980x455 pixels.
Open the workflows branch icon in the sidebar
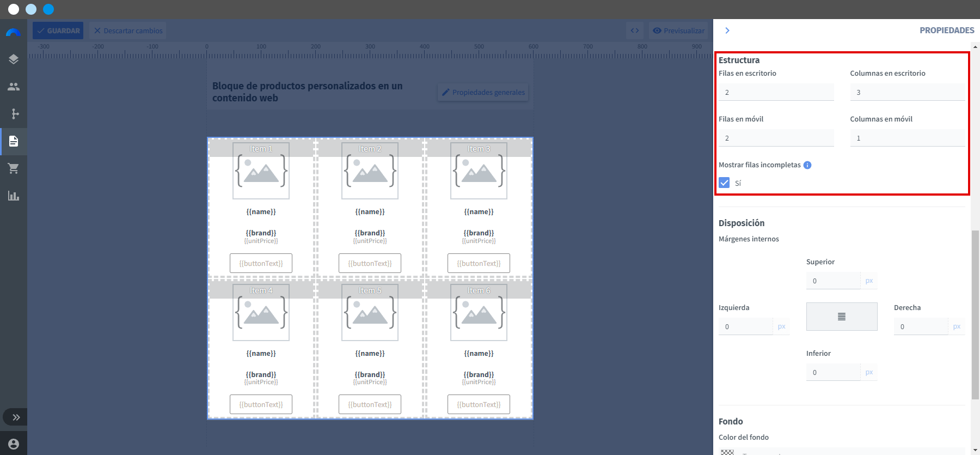(x=15, y=114)
